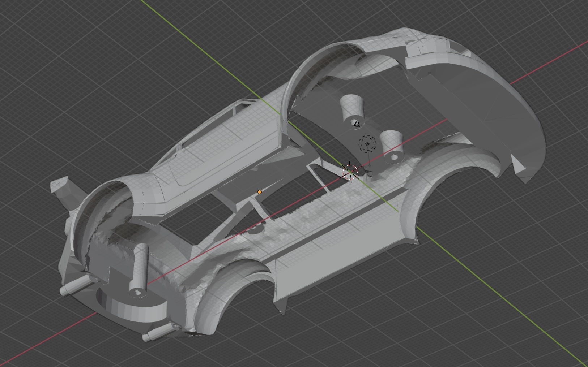Select the mounting post beneath the camera icon
The width and height of the screenshot is (588, 367).
click(351, 108)
